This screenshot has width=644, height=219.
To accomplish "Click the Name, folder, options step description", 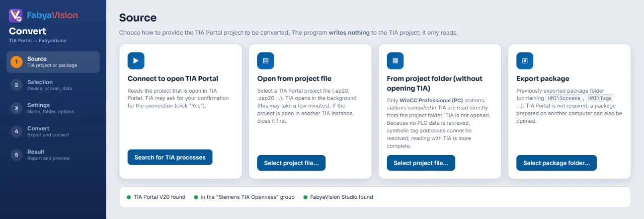I will pyautogui.click(x=51, y=112).
